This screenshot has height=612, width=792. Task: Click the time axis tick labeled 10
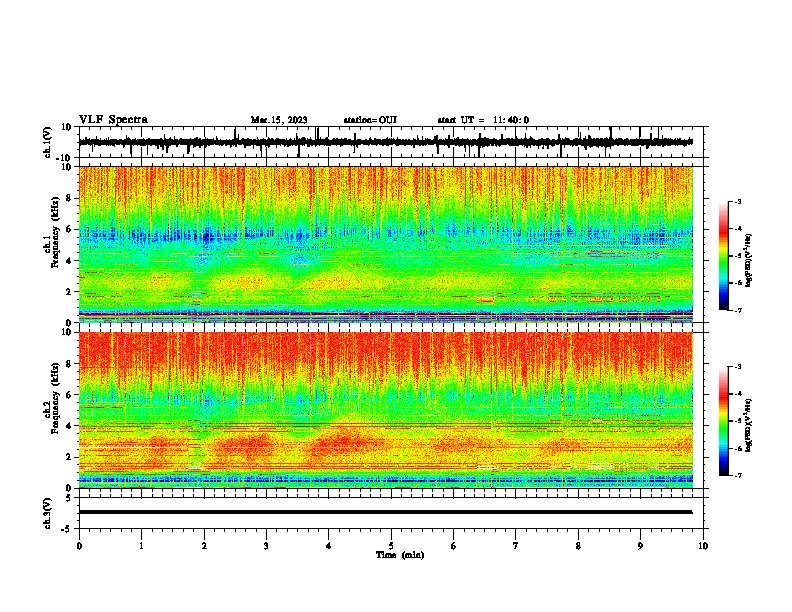pyautogui.click(x=703, y=546)
